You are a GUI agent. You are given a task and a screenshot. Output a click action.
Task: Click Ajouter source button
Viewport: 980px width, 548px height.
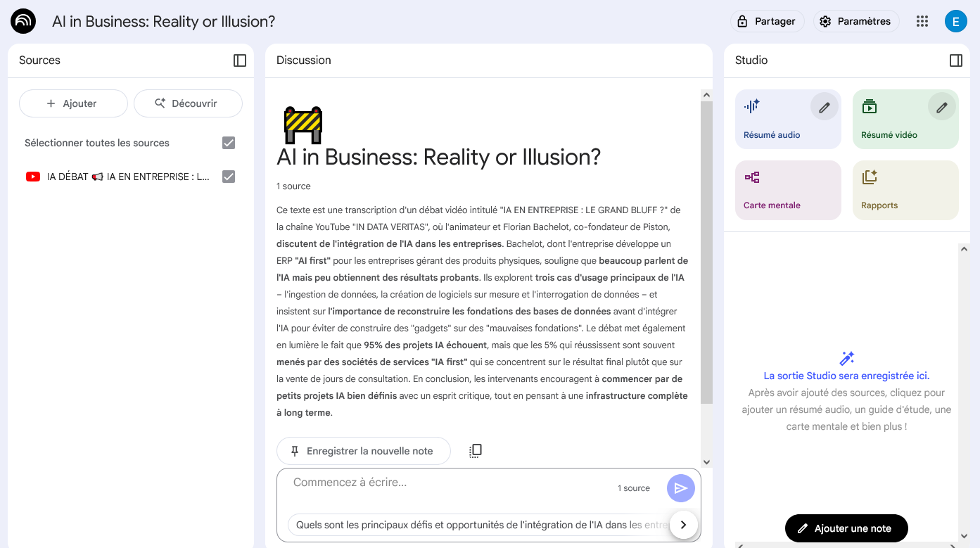point(73,103)
